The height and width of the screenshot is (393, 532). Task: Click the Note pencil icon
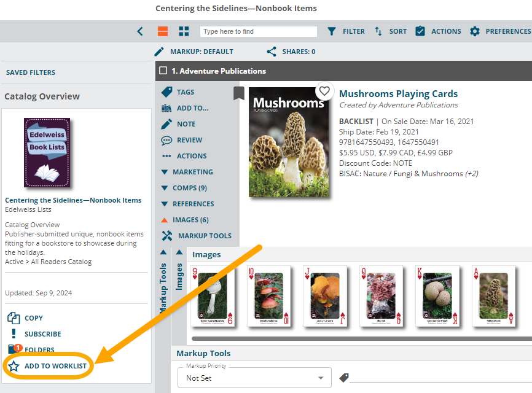(166, 124)
